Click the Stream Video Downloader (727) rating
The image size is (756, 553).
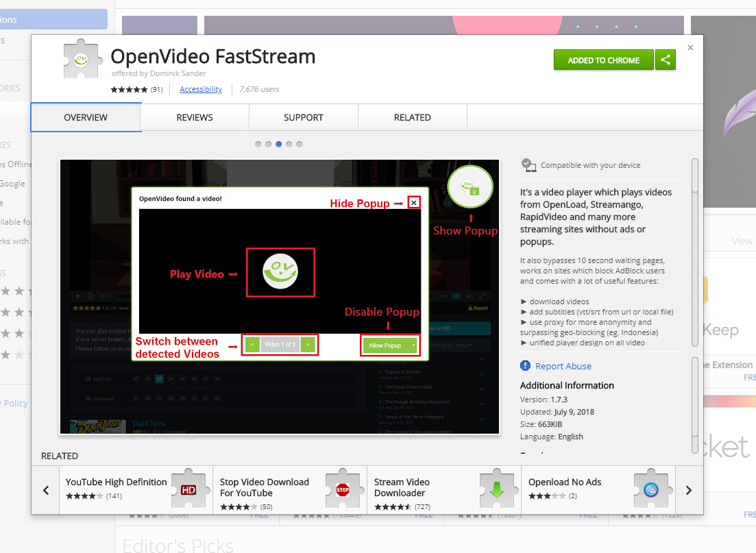[x=402, y=506]
